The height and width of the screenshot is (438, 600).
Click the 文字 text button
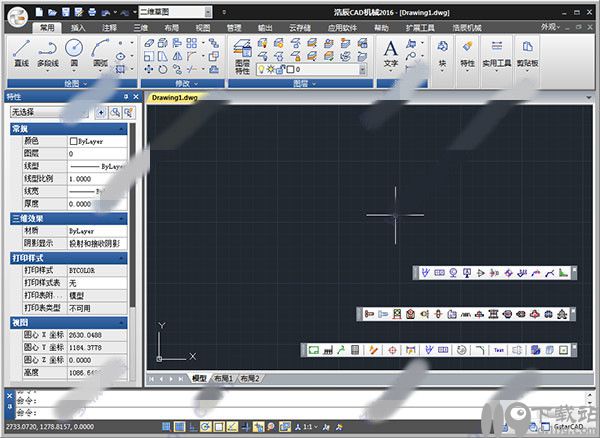pos(390,54)
